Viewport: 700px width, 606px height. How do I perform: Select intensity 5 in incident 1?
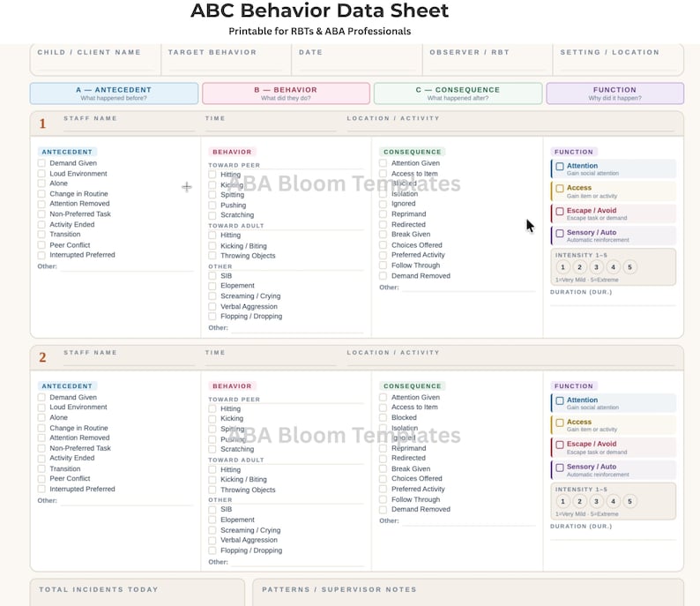coord(629,267)
